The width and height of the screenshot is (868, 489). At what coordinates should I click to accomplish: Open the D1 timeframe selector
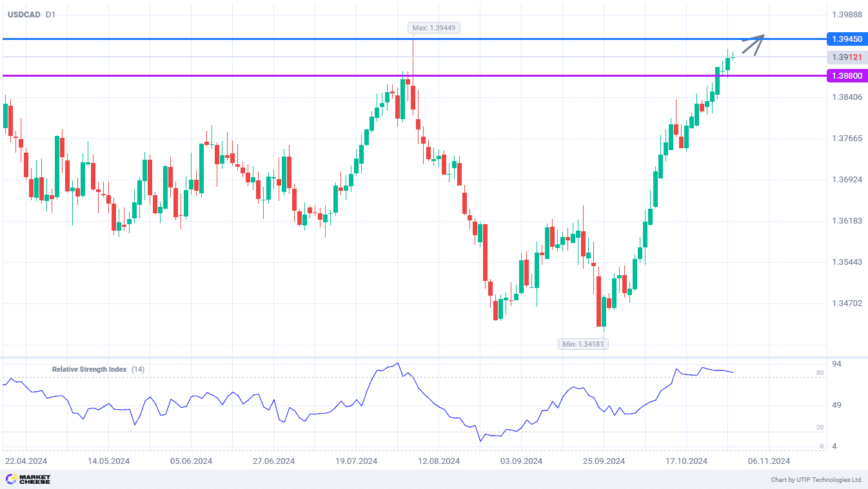[x=50, y=14]
